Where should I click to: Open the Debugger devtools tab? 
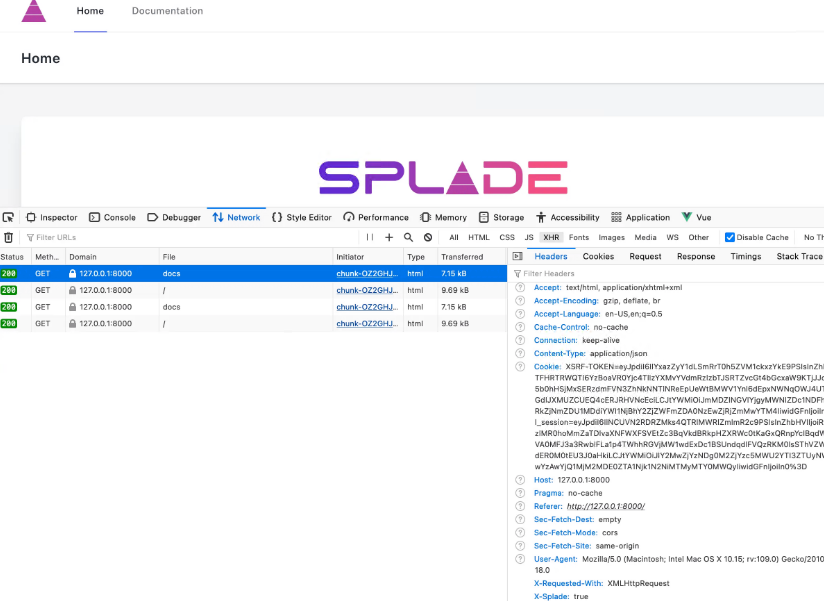174,217
